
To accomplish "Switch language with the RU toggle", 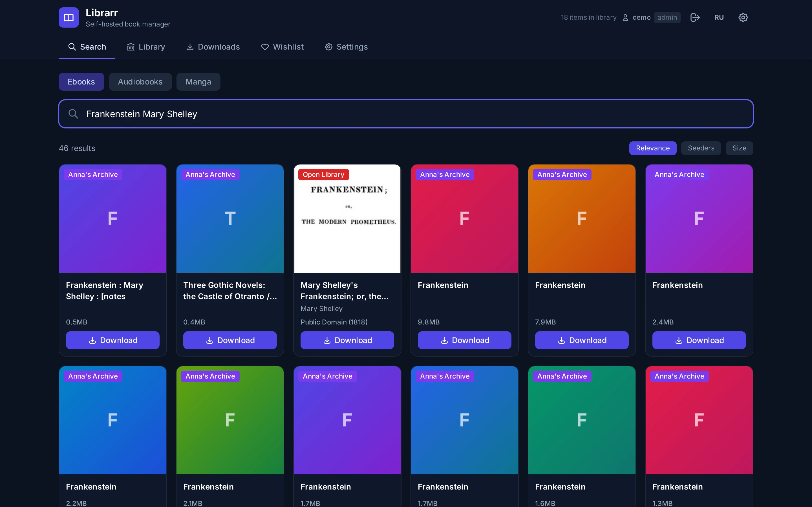I will click(x=719, y=17).
